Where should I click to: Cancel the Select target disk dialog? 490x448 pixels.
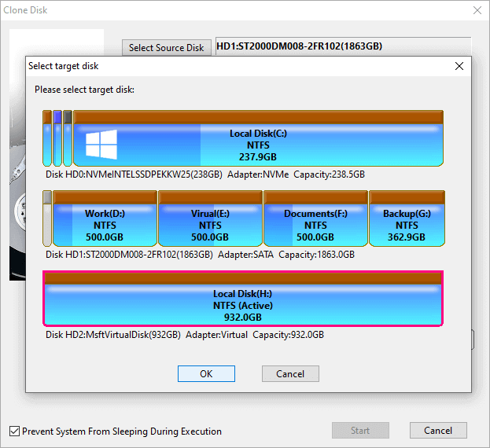tap(289, 374)
